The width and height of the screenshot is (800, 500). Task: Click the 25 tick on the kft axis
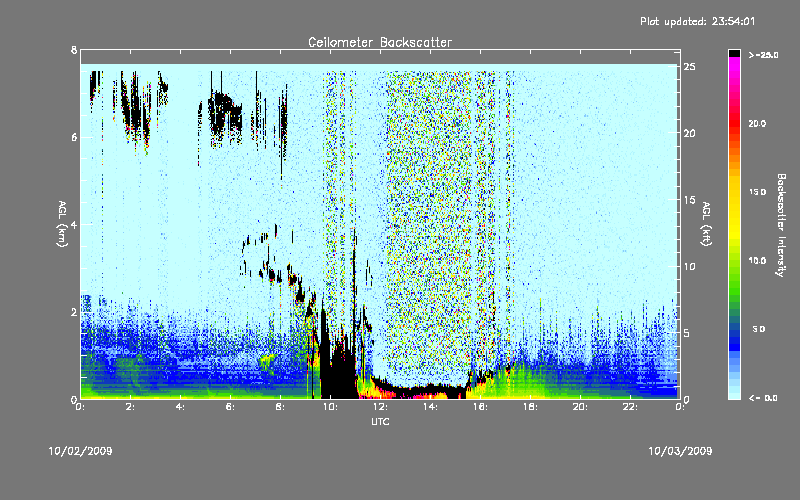pyautogui.click(x=689, y=67)
